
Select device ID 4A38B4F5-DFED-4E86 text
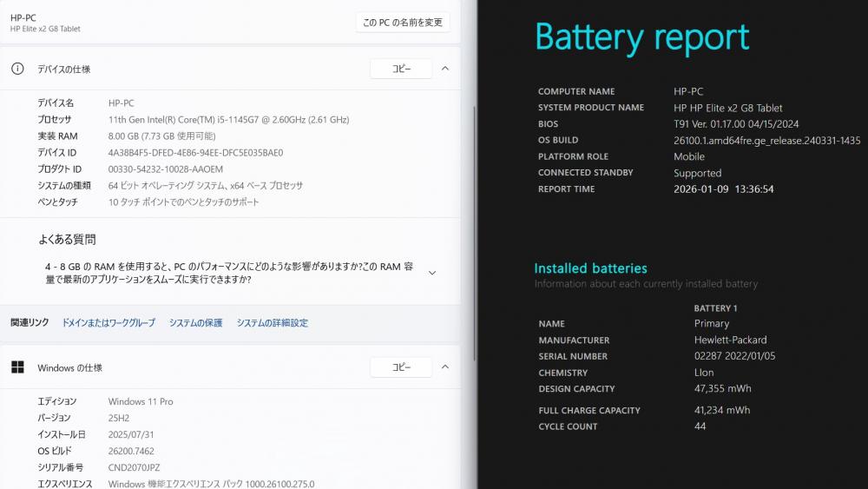point(195,153)
